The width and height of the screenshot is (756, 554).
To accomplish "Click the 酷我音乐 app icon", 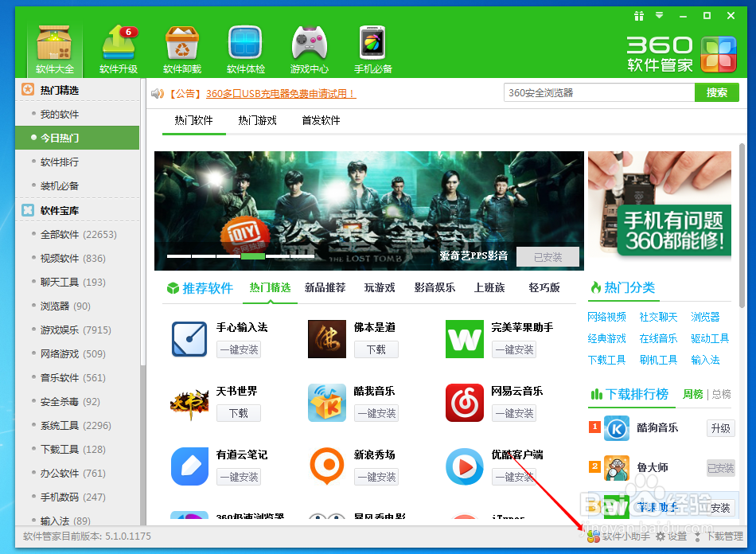I will (327, 403).
